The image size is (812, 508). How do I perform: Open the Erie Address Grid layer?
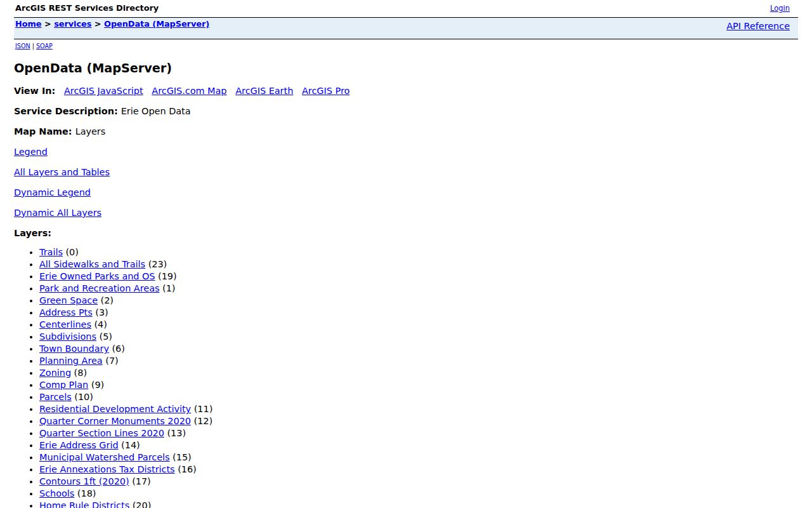[x=79, y=445]
